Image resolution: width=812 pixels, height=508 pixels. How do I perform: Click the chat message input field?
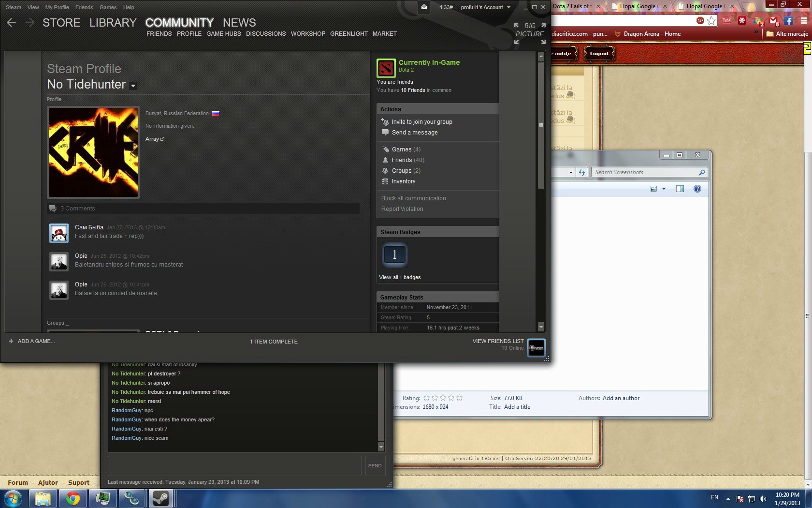click(x=234, y=466)
